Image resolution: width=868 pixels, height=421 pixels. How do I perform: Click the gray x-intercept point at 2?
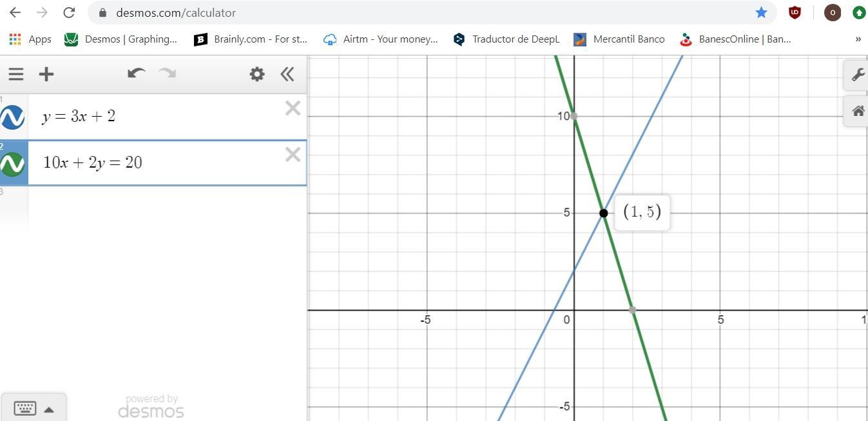click(633, 310)
